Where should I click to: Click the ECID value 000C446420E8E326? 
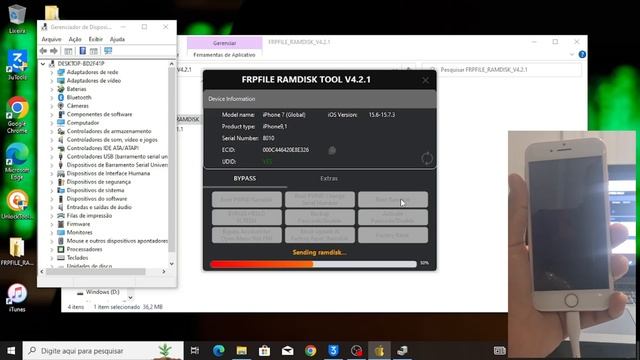(286, 150)
